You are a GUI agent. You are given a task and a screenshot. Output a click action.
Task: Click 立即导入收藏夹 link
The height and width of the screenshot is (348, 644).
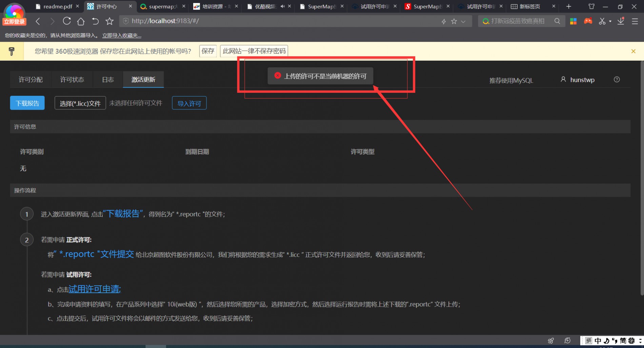[x=122, y=36]
